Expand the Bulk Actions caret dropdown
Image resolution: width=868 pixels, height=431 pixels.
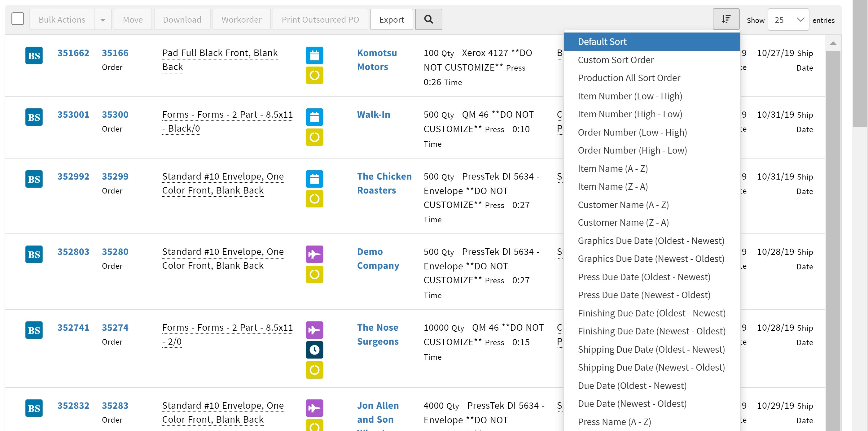pyautogui.click(x=103, y=20)
